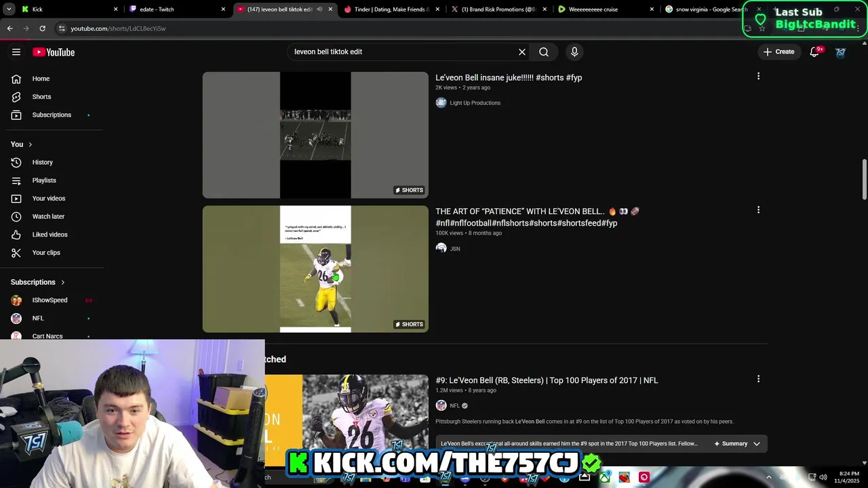
Task: Play the Art of Patience short thumbnail
Action: point(315,269)
